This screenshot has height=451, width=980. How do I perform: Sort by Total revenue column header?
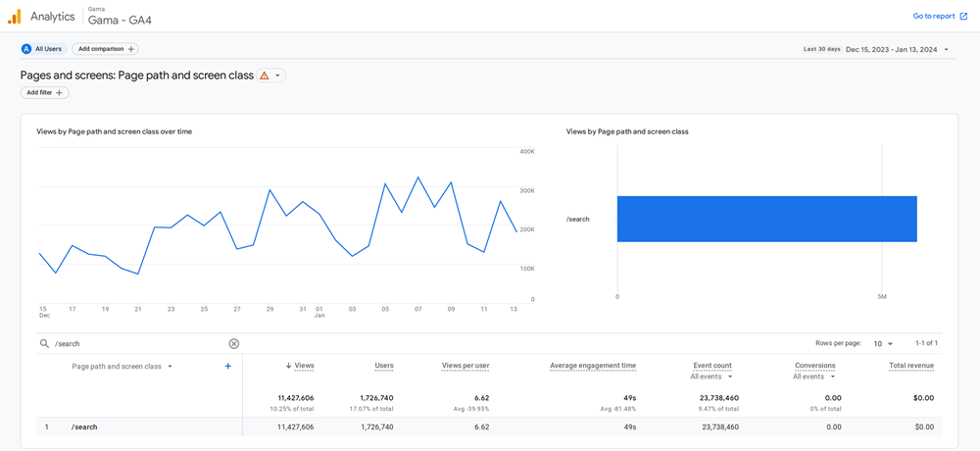(x=911, y=366)
